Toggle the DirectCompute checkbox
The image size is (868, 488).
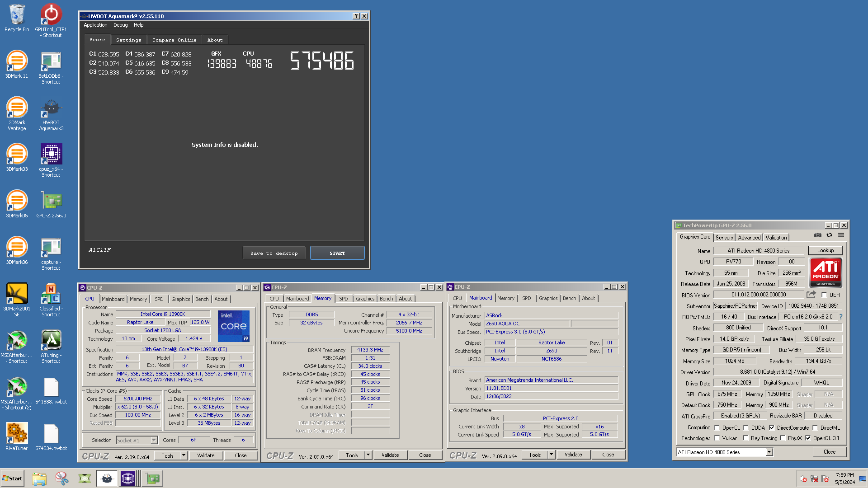[772, 428]
